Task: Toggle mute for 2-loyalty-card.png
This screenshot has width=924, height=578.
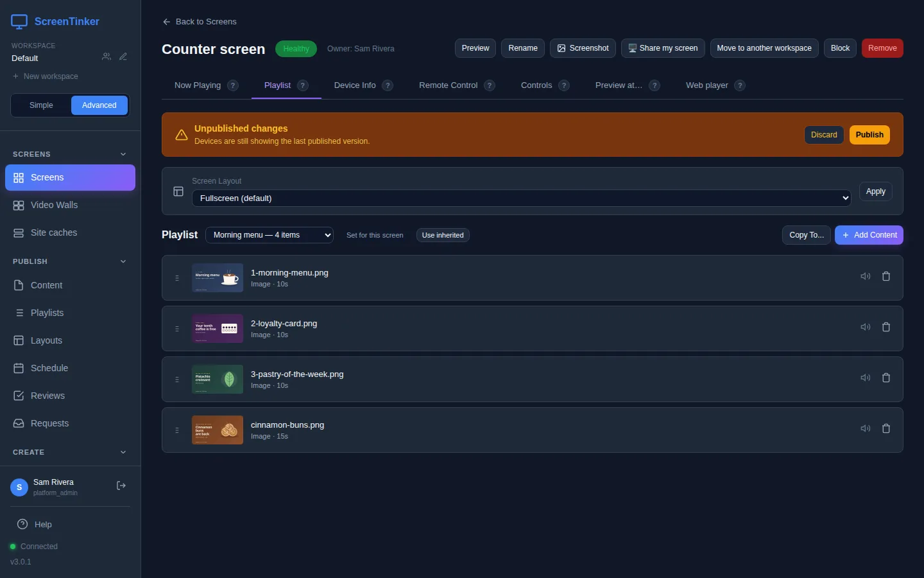Action: point(866,327)
